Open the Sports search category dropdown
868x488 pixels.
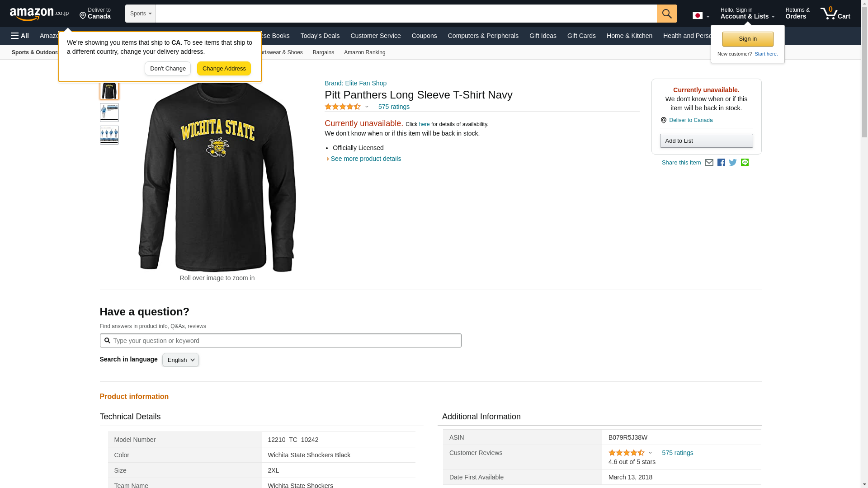tap(141, 14)
